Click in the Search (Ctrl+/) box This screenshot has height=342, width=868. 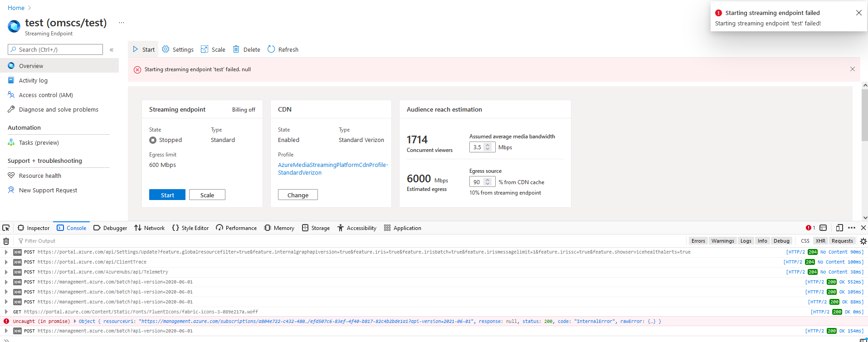coord(55,49)
